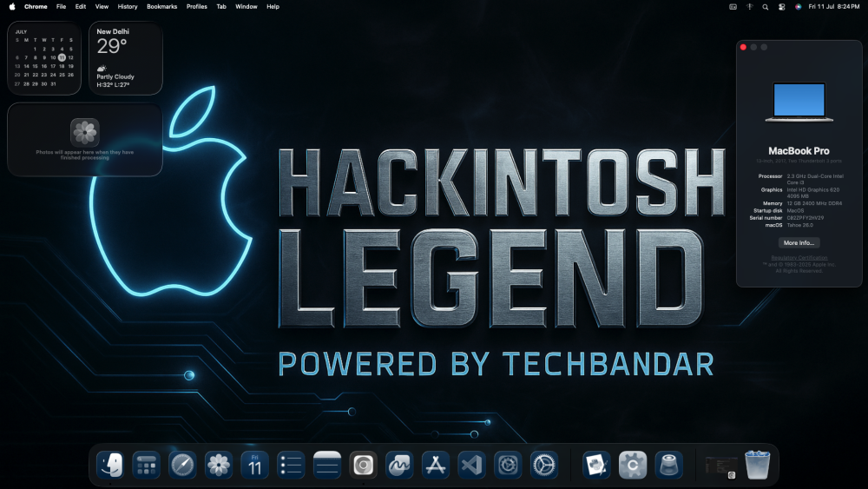The image size is (868, 489).
Task: Click serial number C02ZPFY2HV29
Action: tap(805, 218)
